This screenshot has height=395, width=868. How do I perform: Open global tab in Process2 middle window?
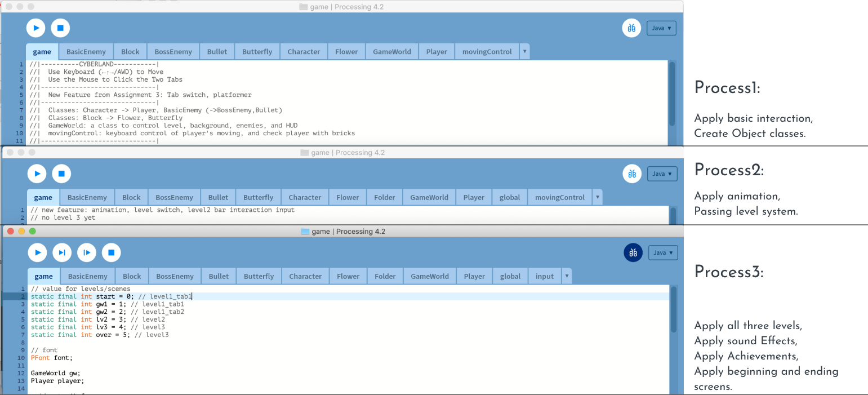(510, 197)
